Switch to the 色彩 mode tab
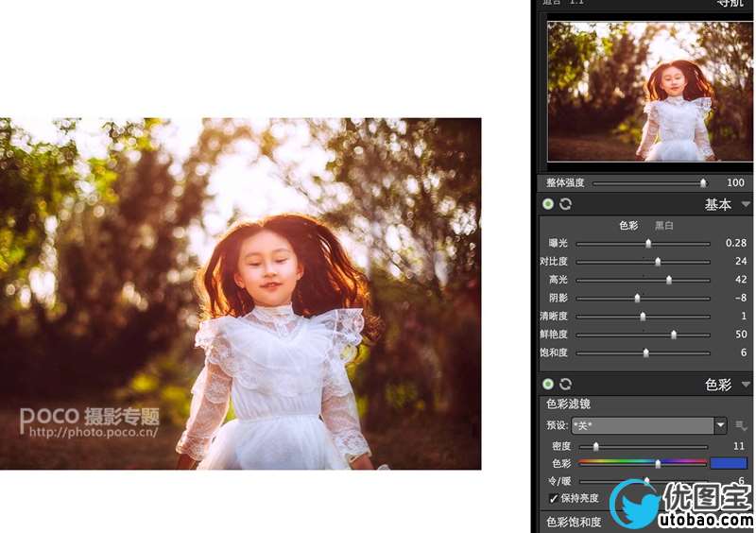This screenshot has height=533, width=756. click(628, 226)
